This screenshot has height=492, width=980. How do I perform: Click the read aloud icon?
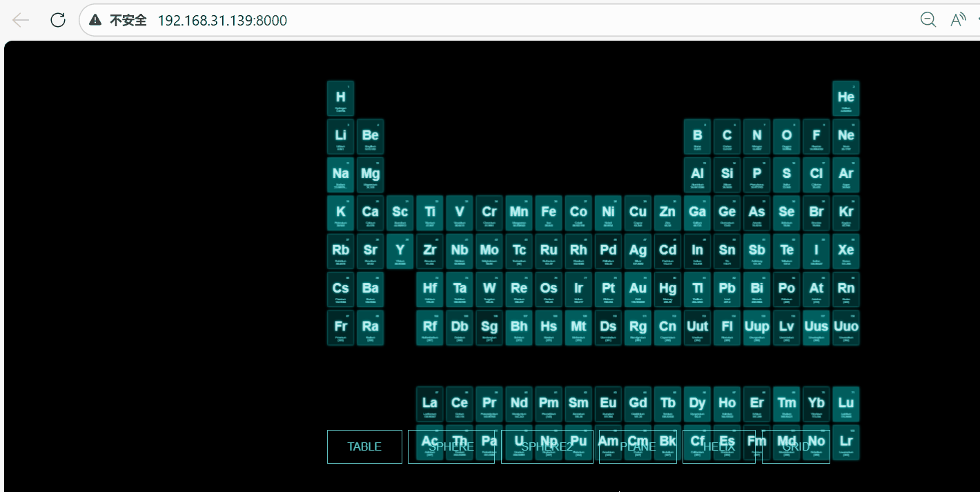tap(959, 20)
